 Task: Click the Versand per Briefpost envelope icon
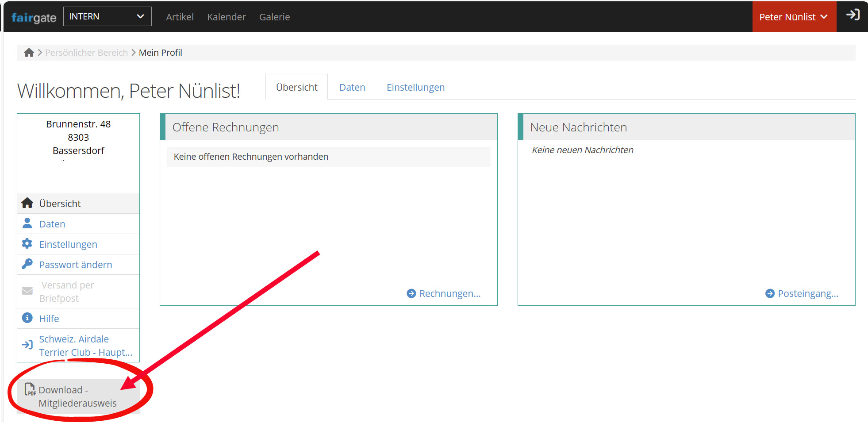(x=27, y=291)
